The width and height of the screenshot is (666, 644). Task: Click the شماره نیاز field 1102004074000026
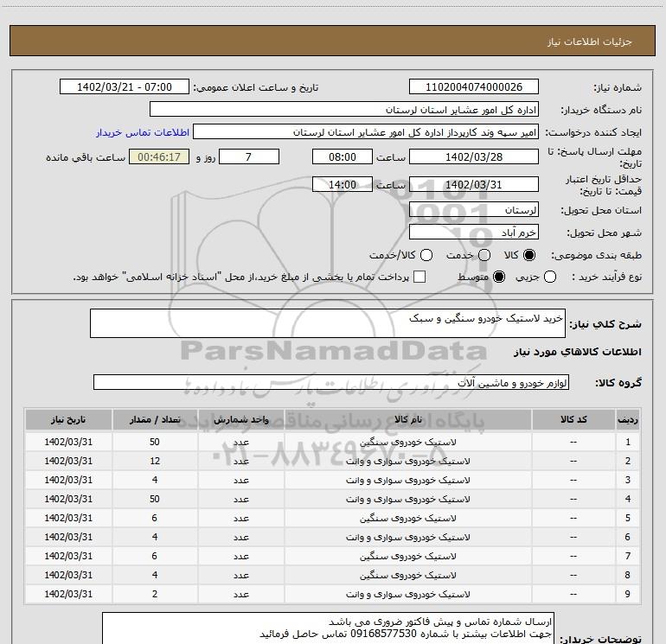474,87
